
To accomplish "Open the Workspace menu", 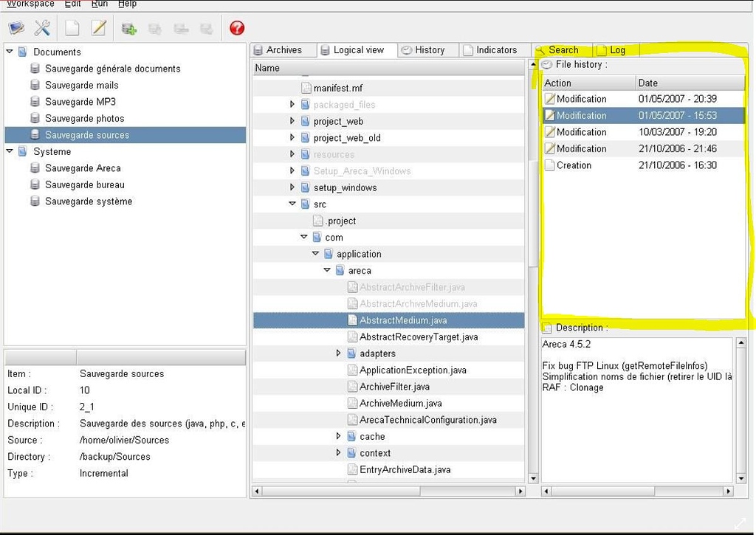I will click(x=29, y=4).
